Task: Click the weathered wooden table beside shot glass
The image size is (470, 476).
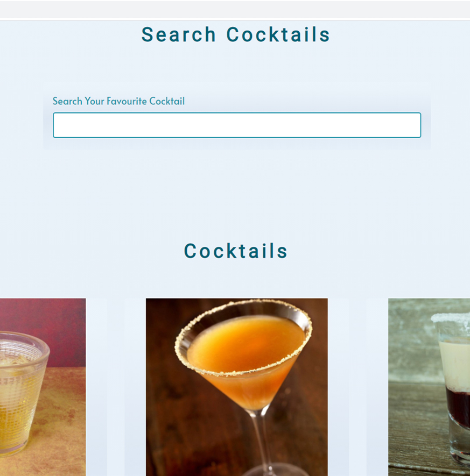Action: coord(413,431)
